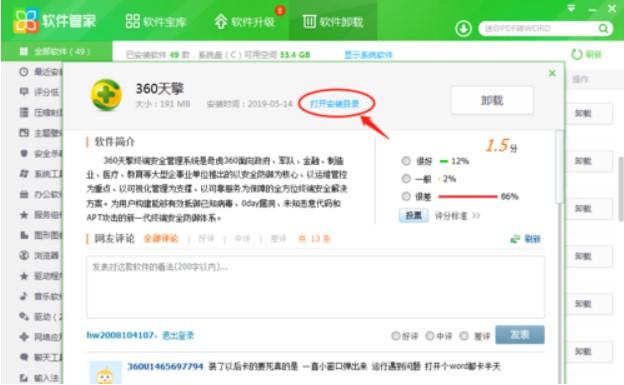Click the 退出登录 link
The image size is (624, 385).
pyautogui.click(x=177, y=335)
